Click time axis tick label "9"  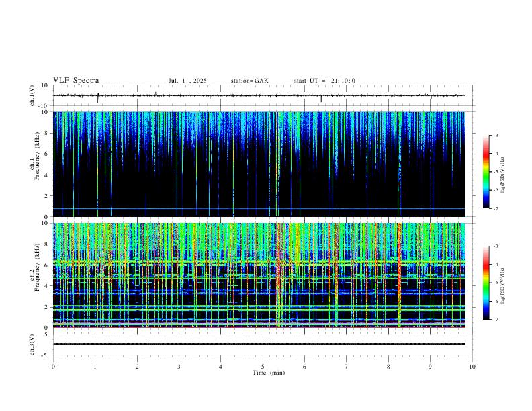click(430, 367)
